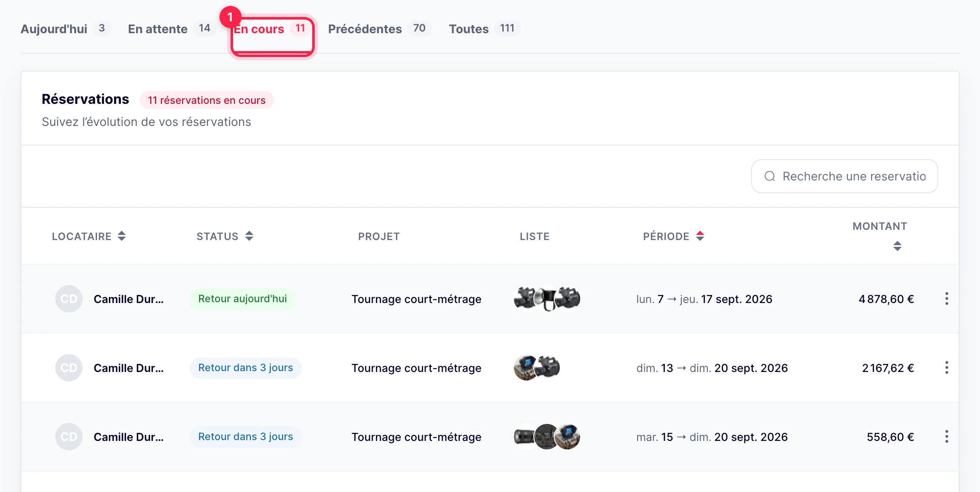Click the Montant column header label
Viewport: 980px width, 492px height.
coord(880,226)
